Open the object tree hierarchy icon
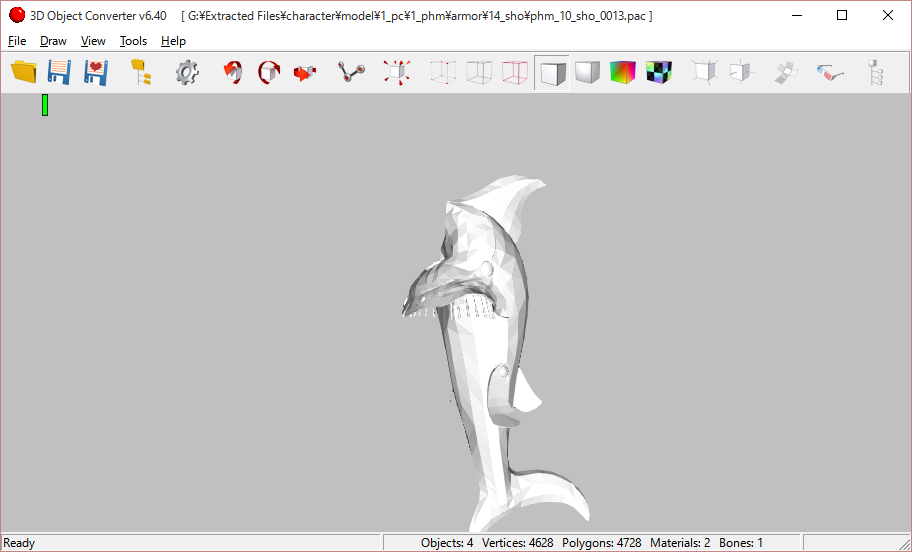 coord(141,72)
